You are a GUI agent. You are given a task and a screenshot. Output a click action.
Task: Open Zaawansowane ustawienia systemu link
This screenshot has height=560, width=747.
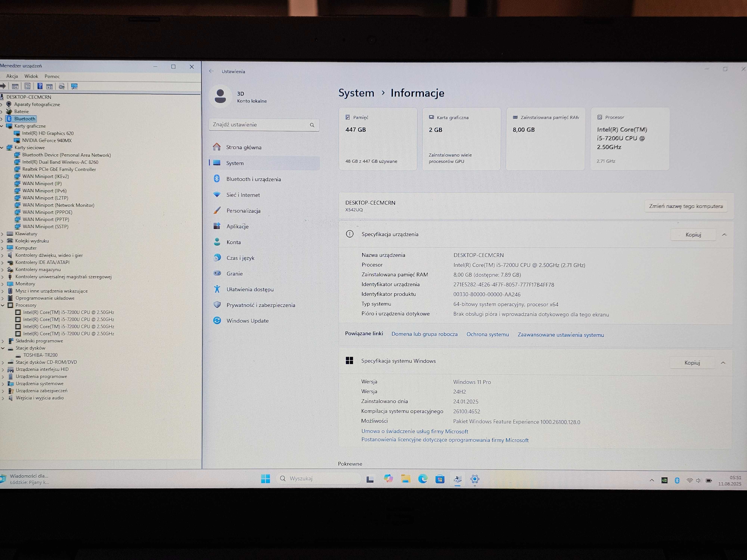561,335
